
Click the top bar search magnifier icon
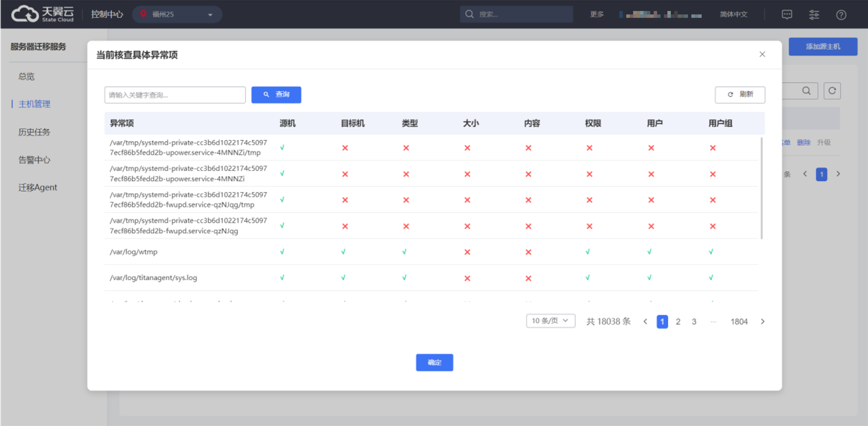click(469, 14)
